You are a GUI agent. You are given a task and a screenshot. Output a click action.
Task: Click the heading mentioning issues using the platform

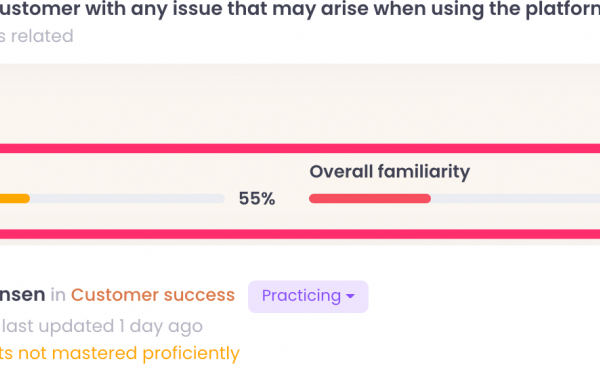point(300,9)
